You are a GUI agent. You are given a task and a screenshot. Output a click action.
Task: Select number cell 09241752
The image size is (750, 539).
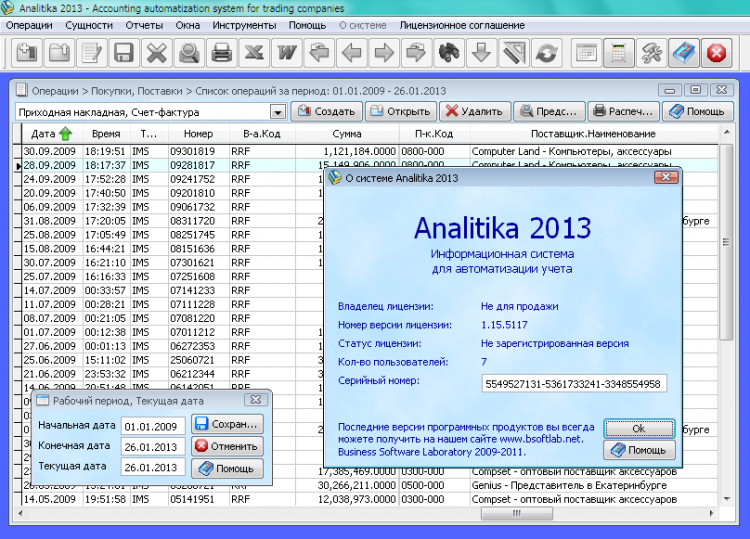coord(199,179)
